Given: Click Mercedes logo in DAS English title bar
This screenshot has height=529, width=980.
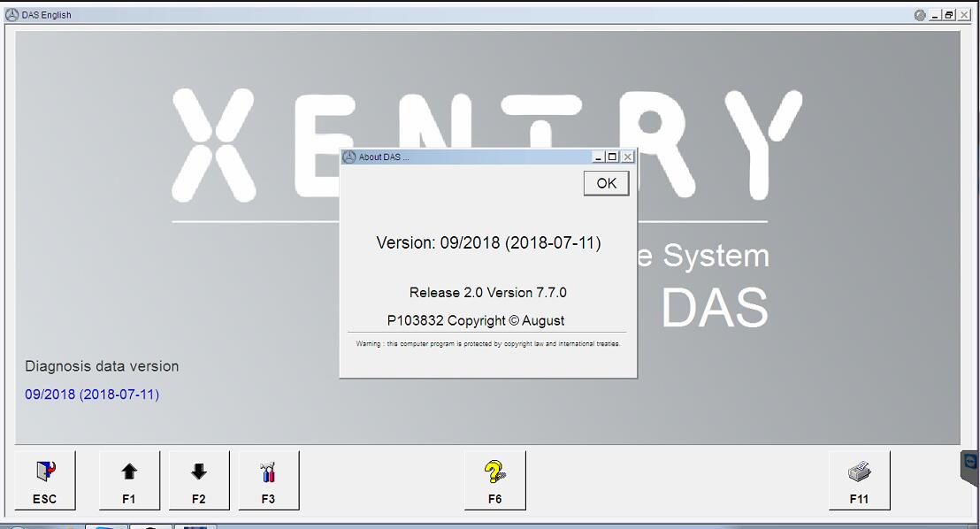Looking at the screenshot, I should [x=11, y=15].
